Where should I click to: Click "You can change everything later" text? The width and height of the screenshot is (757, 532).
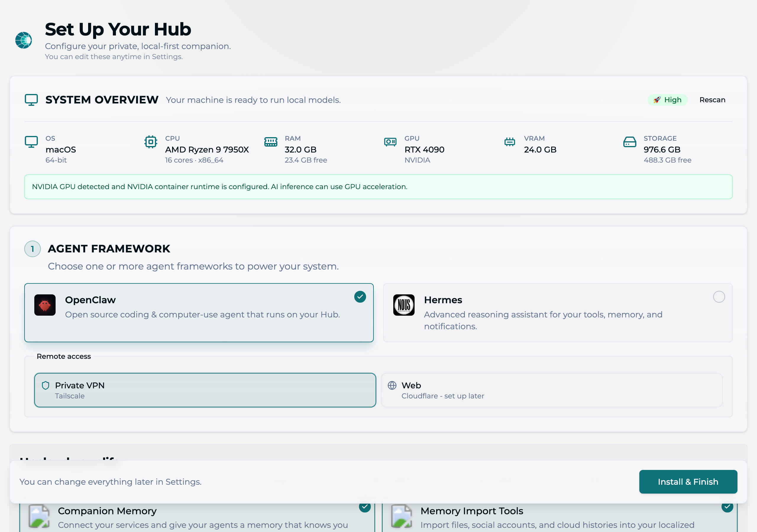point(111,482)
